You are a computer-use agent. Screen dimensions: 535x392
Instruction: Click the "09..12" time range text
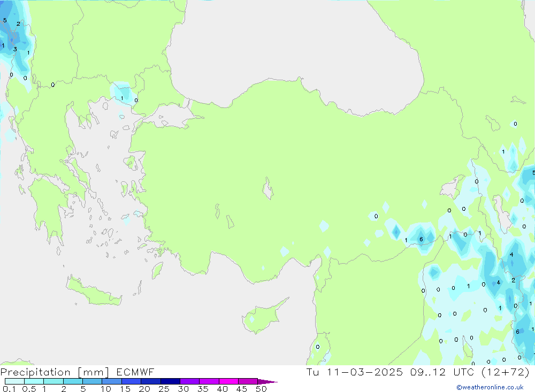[428, 372]
